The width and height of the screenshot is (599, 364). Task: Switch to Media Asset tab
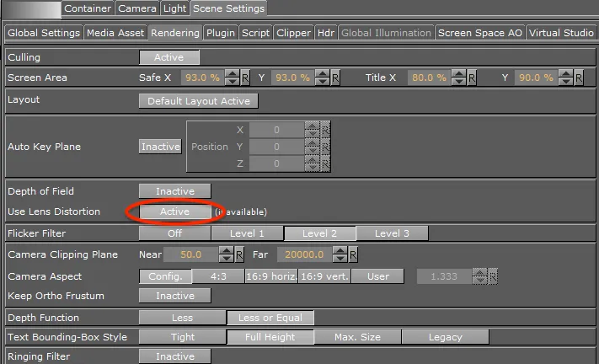(115, 33)
